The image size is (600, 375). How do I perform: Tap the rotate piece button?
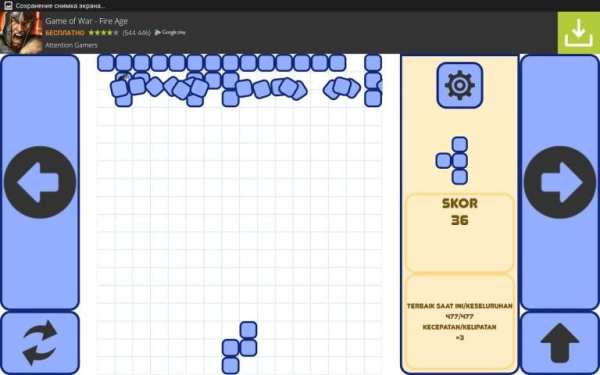[x=40, y=343]
